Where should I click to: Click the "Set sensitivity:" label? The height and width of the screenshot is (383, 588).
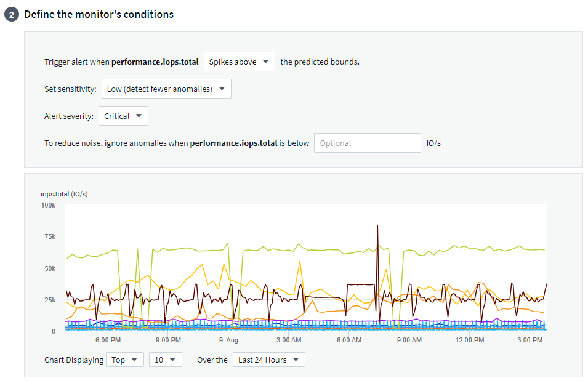[70, 89]
